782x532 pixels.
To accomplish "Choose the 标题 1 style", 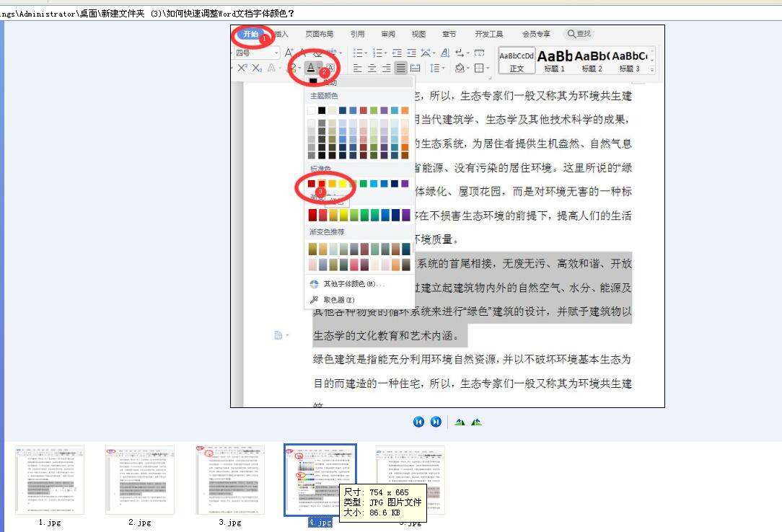I will point(555,61).
